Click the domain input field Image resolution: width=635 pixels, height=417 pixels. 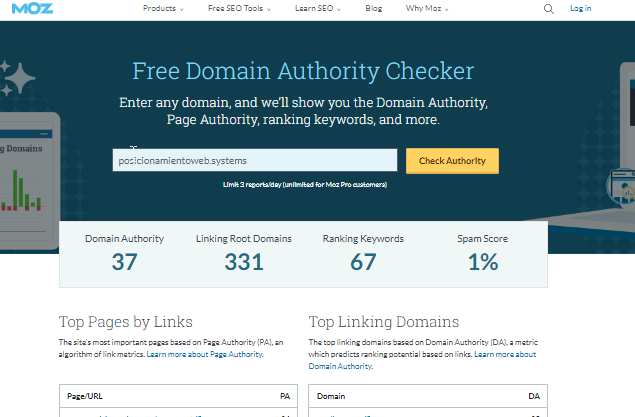click(255, 160)
